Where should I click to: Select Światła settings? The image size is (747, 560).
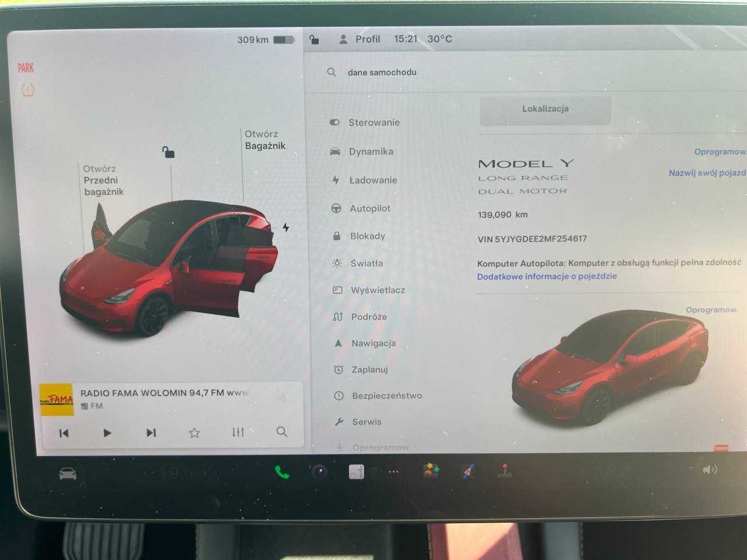click(368, 263)
